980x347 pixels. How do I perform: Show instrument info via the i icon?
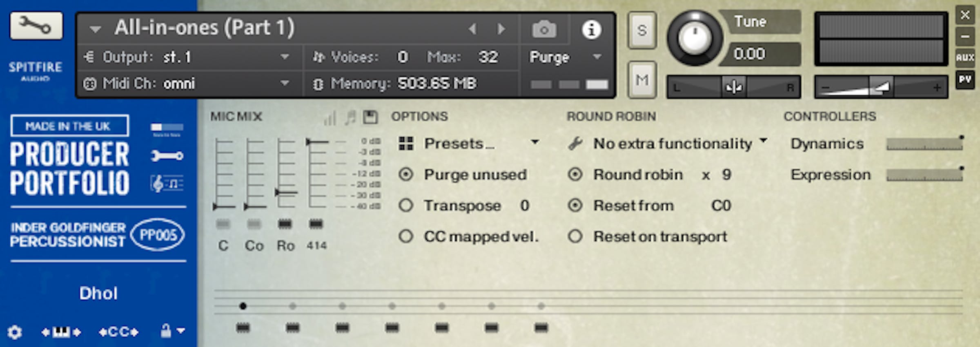(591, 29)
